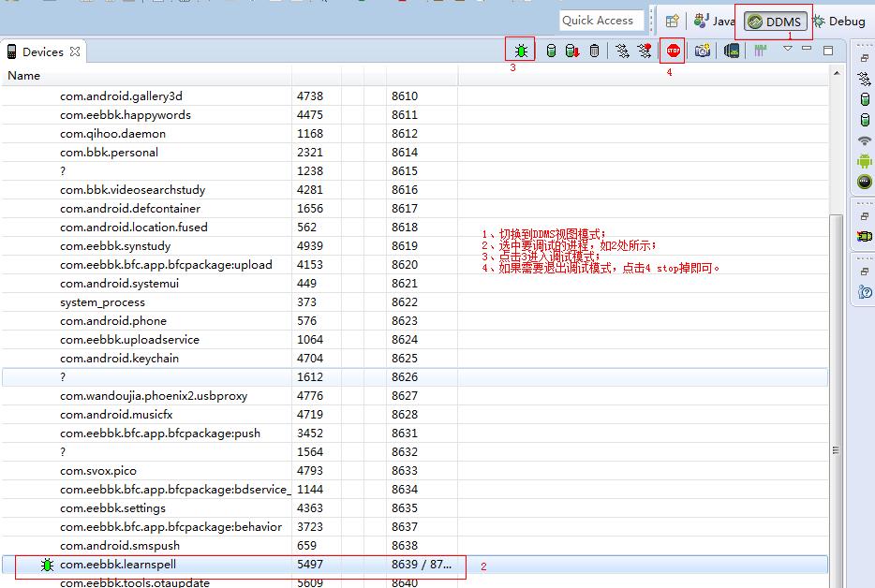Click the vertical scrollbar thumb
The image size is (875, 588).
[836, 402]
